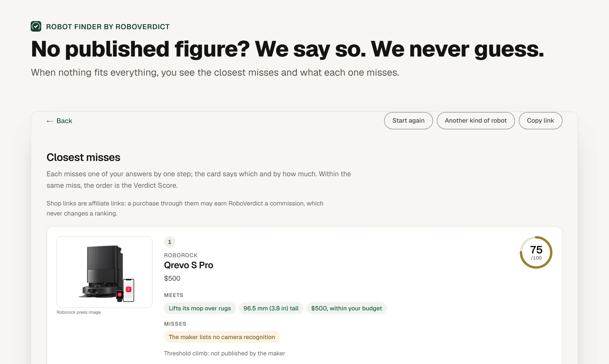Click the 'Roborock press image' caption
Image resolution: width=609 pixels, height=364 pixels.
coord(79,312)
